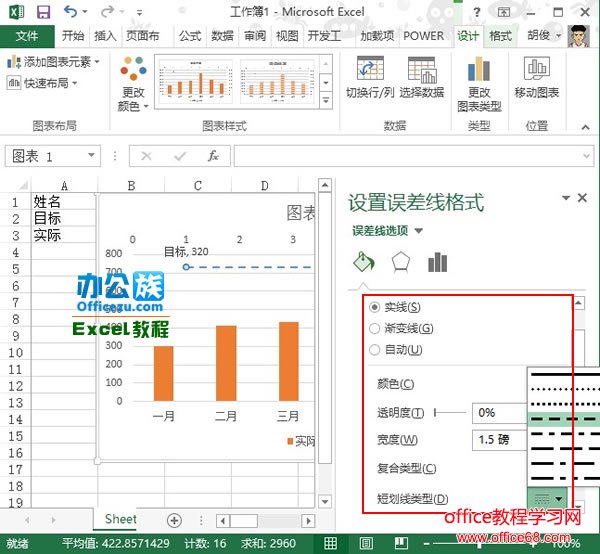Click horizontal scroll right arrow
This screenshot has height=554, width=600.
pyautogui.click(x=308, y=521)
